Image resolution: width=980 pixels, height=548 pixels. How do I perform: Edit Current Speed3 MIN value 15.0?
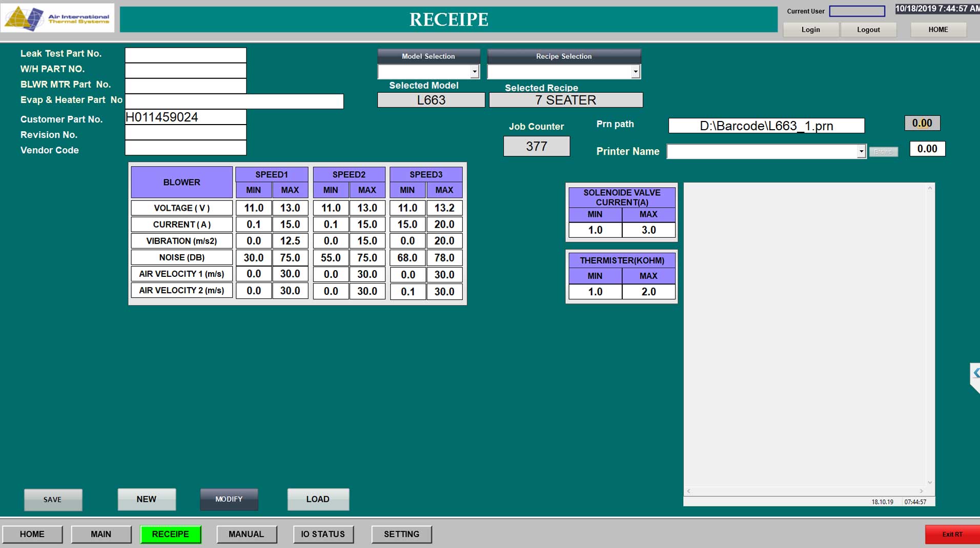coord(407,225)
